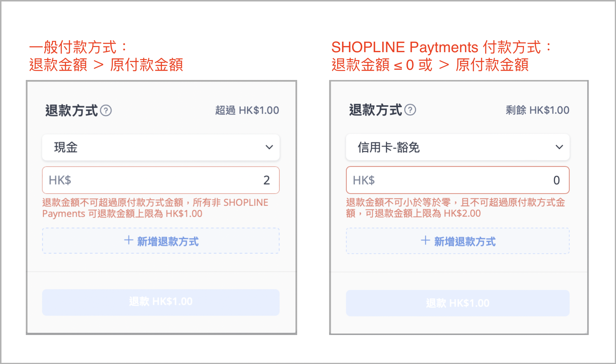Click plus icon in left 新增退款方式 box
The width and height of the screenshot is (616, 364).
tap(128, 240)
